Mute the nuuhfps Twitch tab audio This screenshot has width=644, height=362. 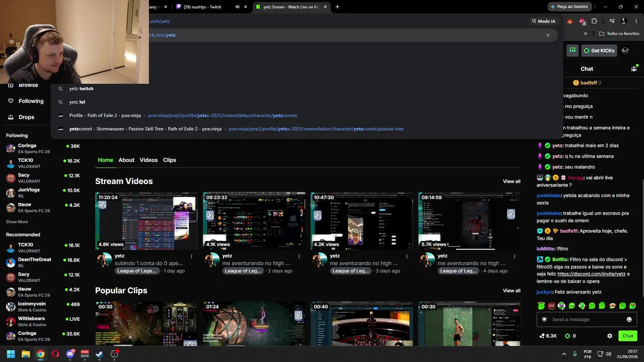(x=237, y=7)
